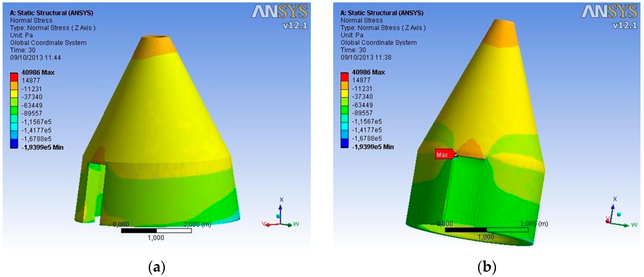This screenshot has width=644, height=277.
Task: Click the '1,000' scale label in panel a
Action: click(156, 238)
